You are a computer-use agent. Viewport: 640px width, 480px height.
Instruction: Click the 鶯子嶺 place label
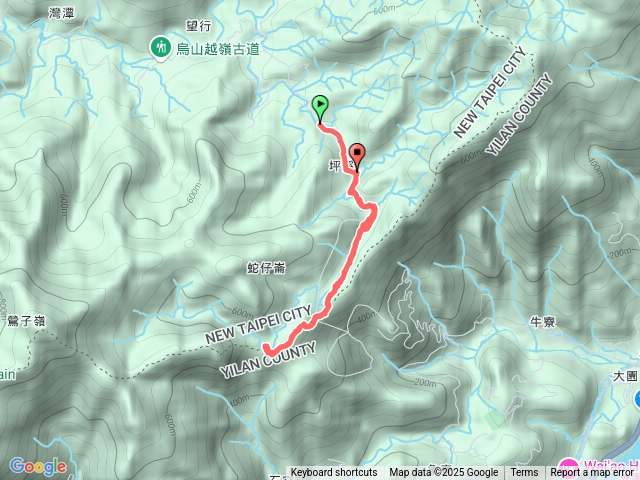coord(26,321)
